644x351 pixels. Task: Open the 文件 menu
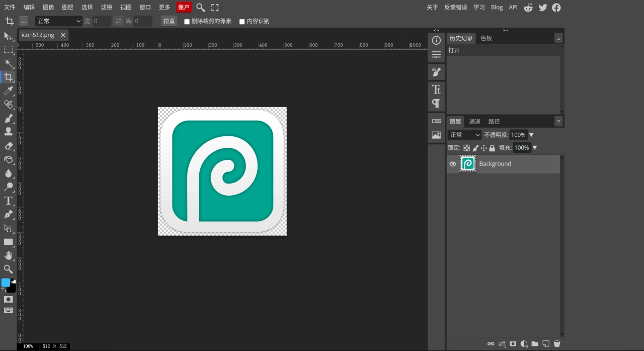(10, 8)
